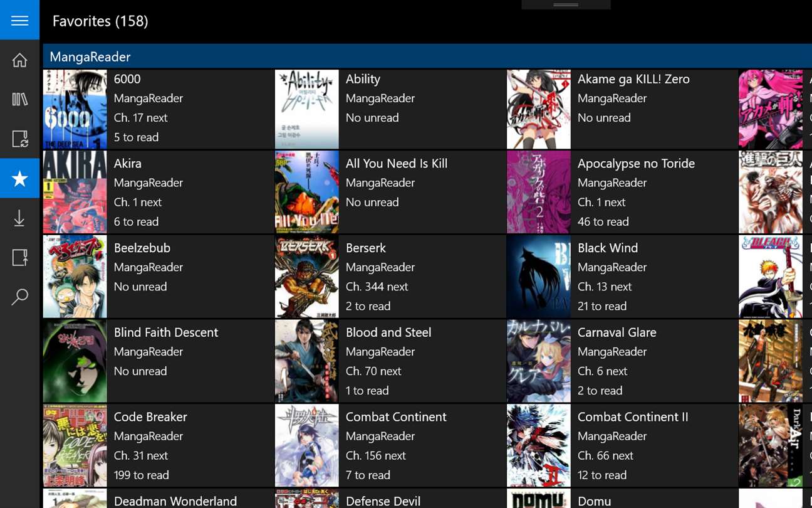Open the Blind Faith Descent cover
The width and height of the screenshot is (812, 508).
tap(75, 362)
